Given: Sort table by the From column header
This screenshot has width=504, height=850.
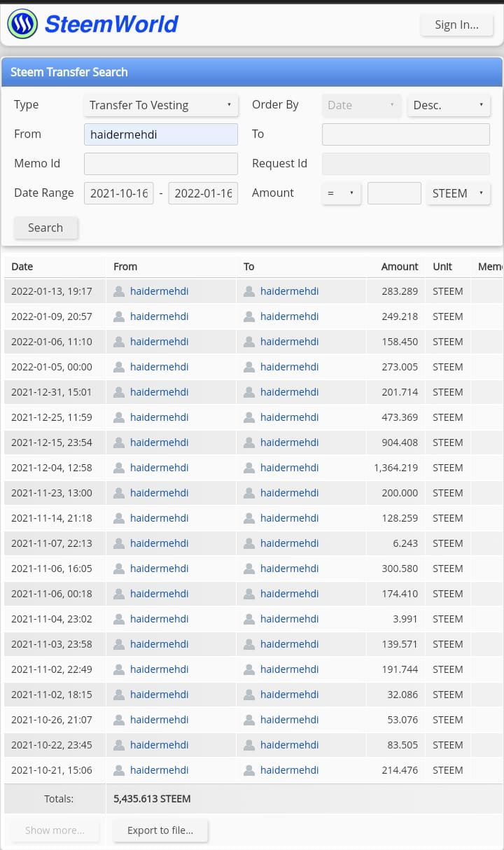Looking at the screenshot, I should 125,267.
